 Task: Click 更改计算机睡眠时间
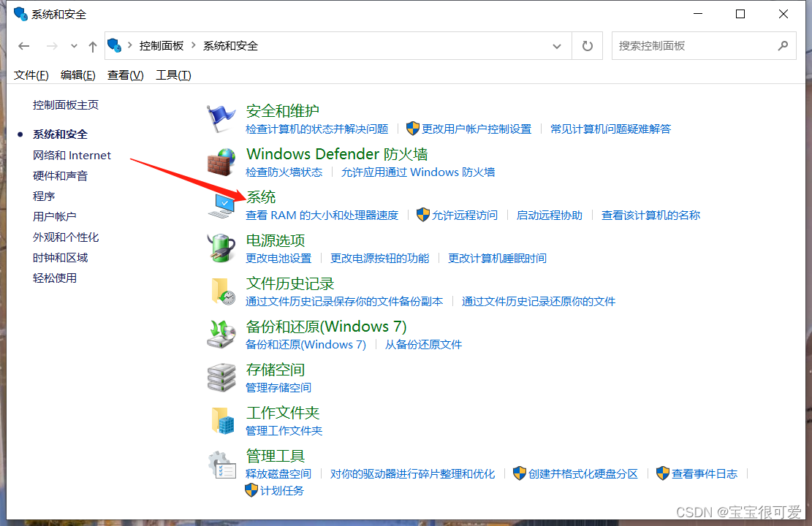pos(497,259)
